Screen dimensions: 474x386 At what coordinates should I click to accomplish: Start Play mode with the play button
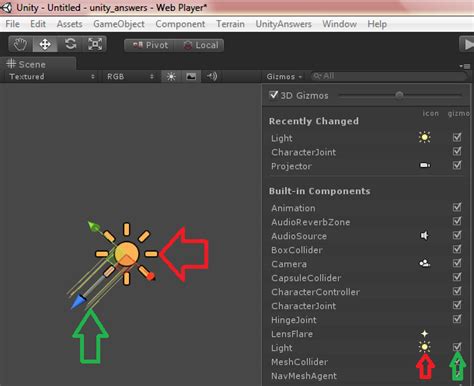coord(467,44)
